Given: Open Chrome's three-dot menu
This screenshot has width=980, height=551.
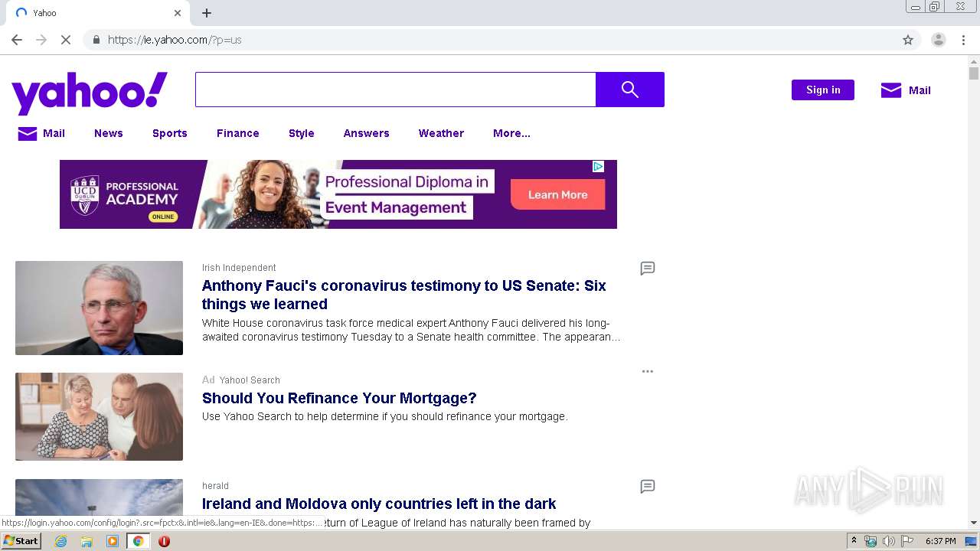Looking at the screenshot, I should (x=963, y=40).
